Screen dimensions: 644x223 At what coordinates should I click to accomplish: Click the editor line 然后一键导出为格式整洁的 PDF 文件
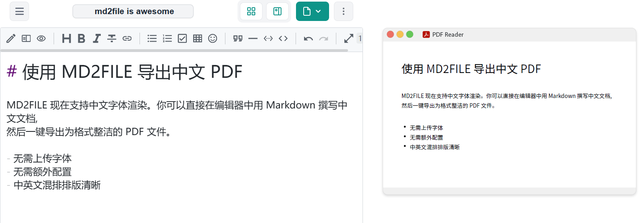tap(89, 132)
